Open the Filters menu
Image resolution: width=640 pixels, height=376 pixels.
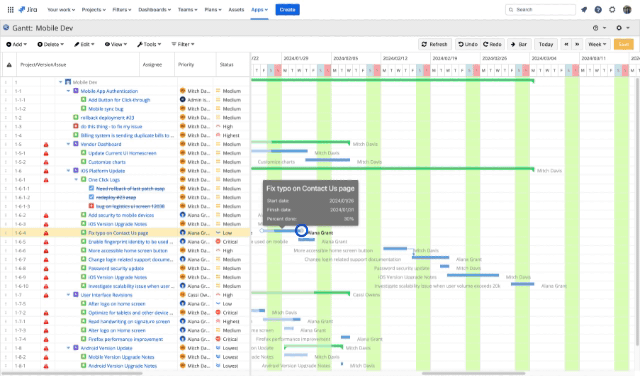click(x=122, y=9)
